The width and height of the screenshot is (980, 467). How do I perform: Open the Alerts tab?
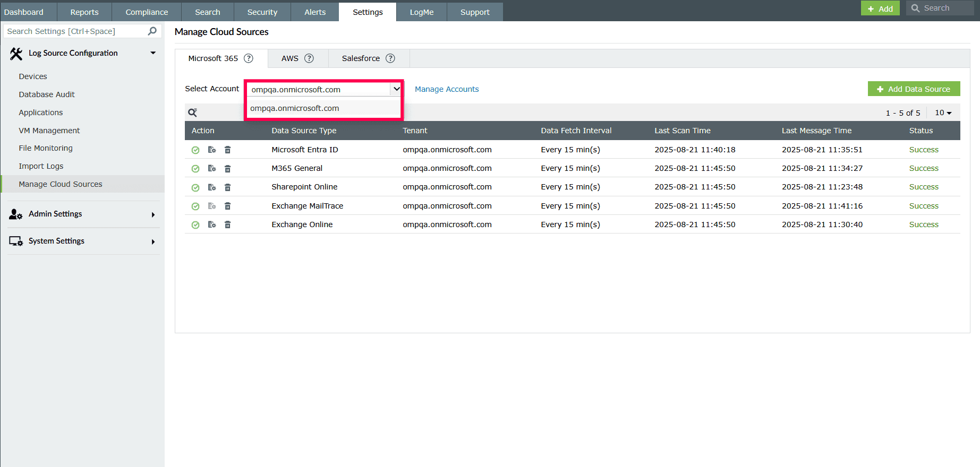click(315, 12)
